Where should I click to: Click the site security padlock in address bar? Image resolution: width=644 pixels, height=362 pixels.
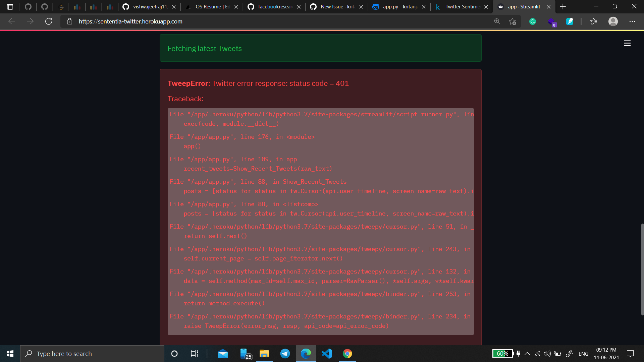click(x=69, y=21)
